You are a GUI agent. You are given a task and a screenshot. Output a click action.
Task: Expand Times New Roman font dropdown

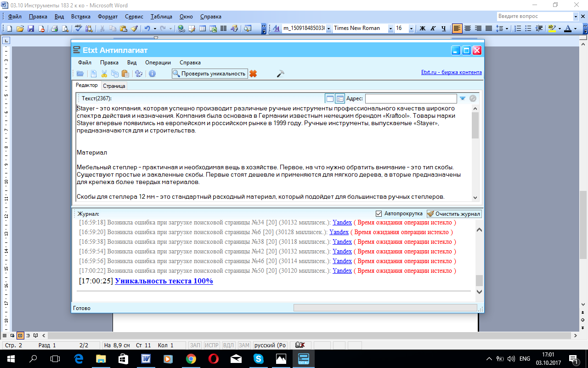click(x=390, y=29)
